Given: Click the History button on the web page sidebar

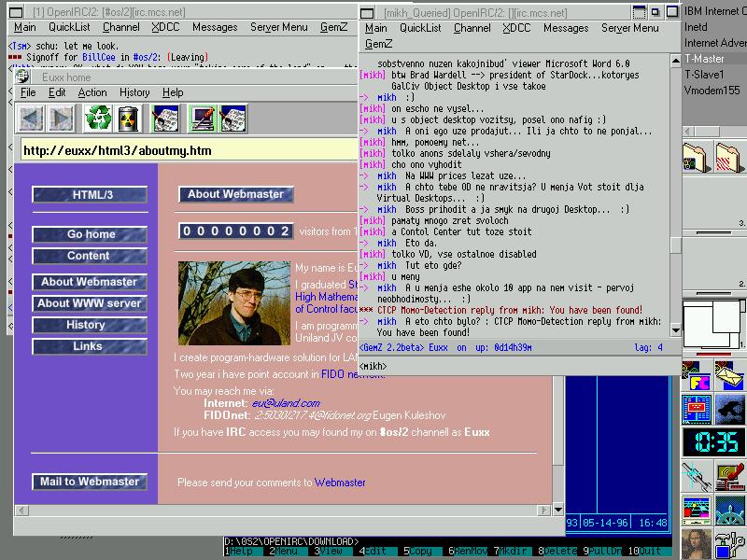Looking at the screenshot, I should coord(90,325).
